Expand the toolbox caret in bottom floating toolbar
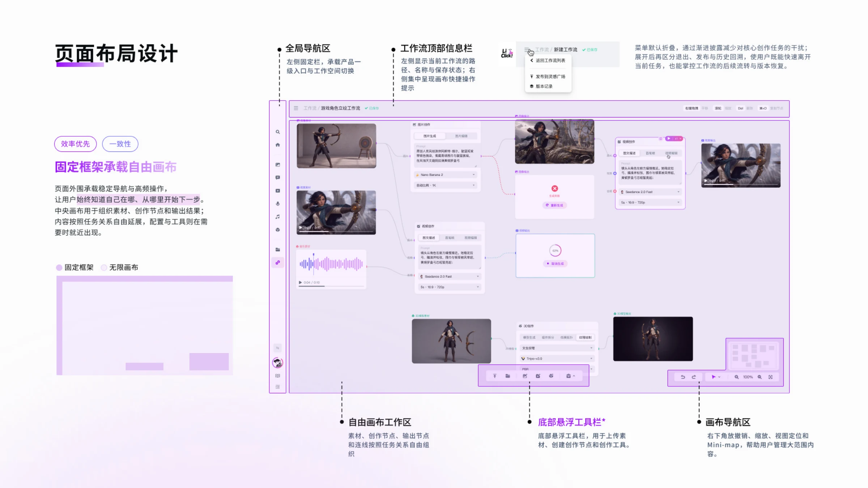The width and height of the screenshot is (868, 488). click(x=574, y=376)
